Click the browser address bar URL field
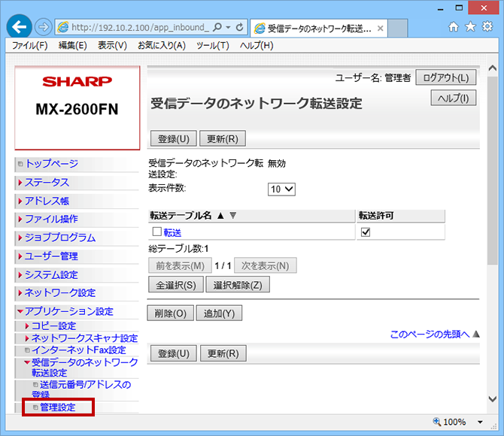The width and height of the screenshot is (504, 436). coord(139,28)
